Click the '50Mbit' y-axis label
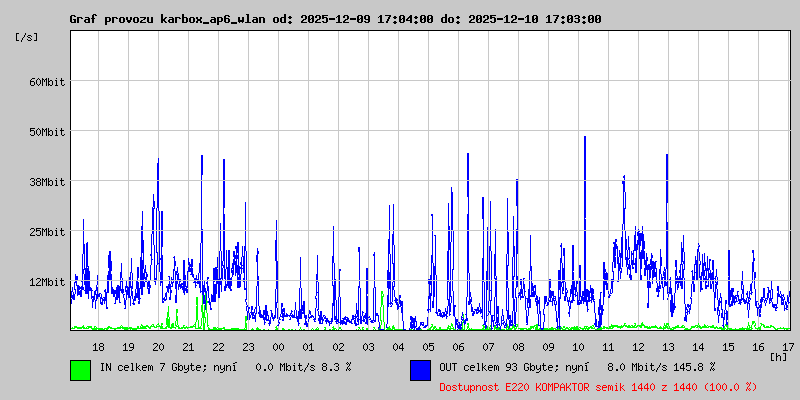 coord(47,132)
